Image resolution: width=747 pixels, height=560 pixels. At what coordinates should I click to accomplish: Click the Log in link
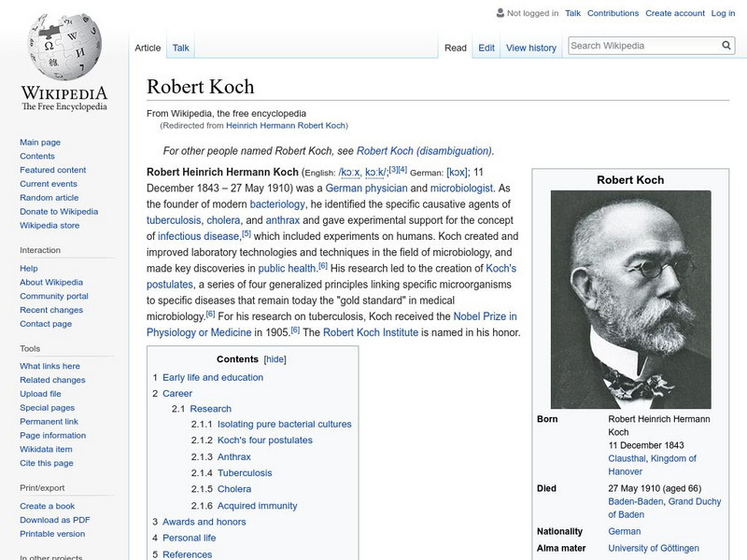[723, 13]
